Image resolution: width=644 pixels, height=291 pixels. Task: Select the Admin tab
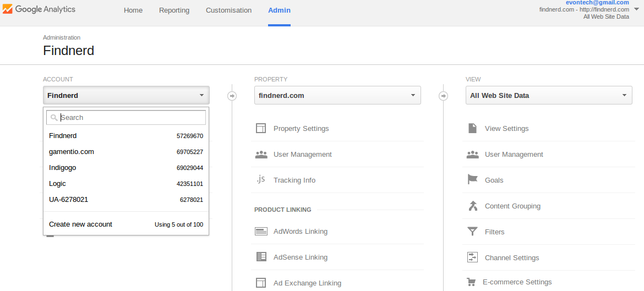point(279,10)
